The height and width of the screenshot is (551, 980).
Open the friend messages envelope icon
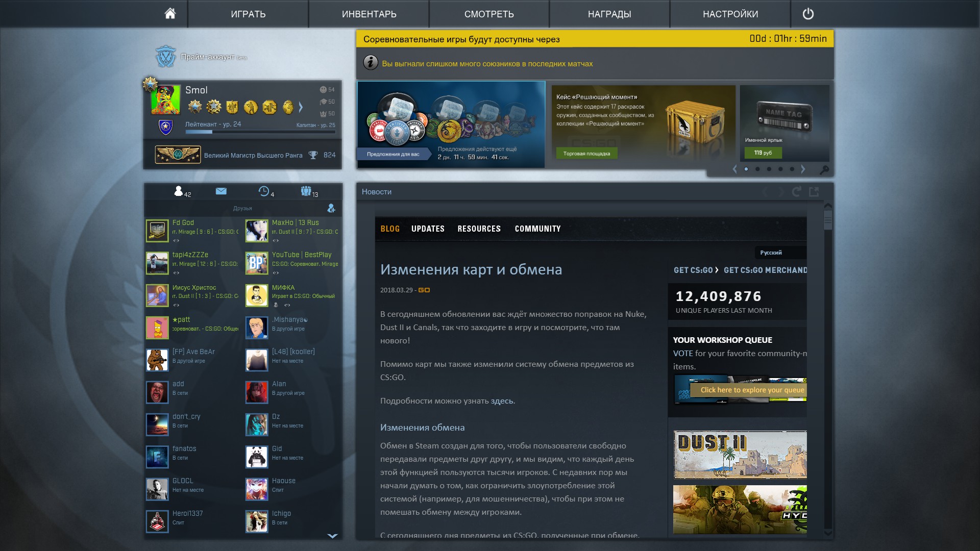pyautogui.click(x=221, y=191)
